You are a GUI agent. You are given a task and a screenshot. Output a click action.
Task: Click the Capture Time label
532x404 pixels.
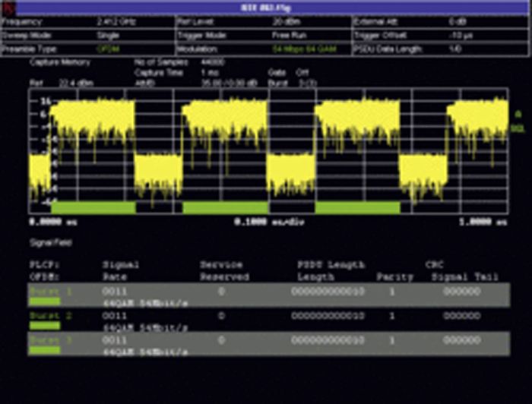click(x=159, y=73)
